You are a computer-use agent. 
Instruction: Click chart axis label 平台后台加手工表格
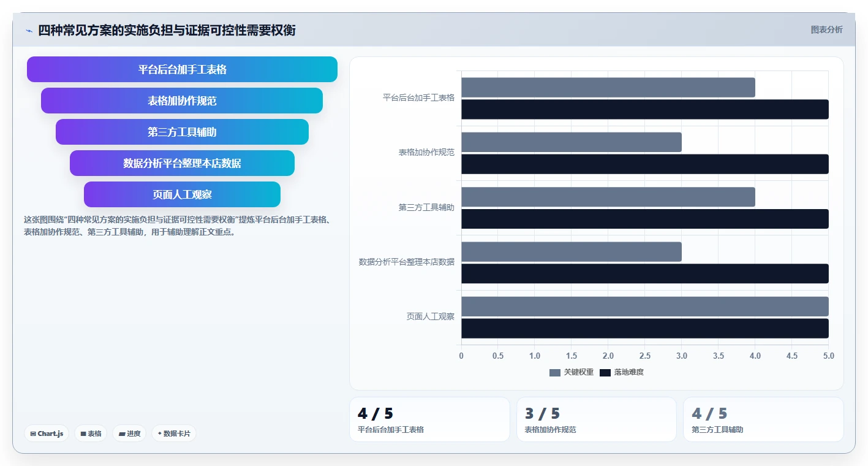[418, 97]
